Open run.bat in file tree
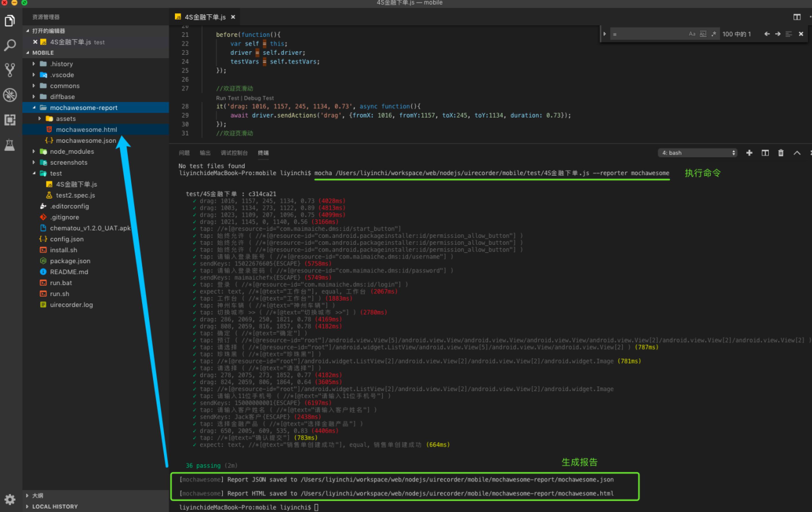This screenshot has width=812, height=512. coord(96,283)
